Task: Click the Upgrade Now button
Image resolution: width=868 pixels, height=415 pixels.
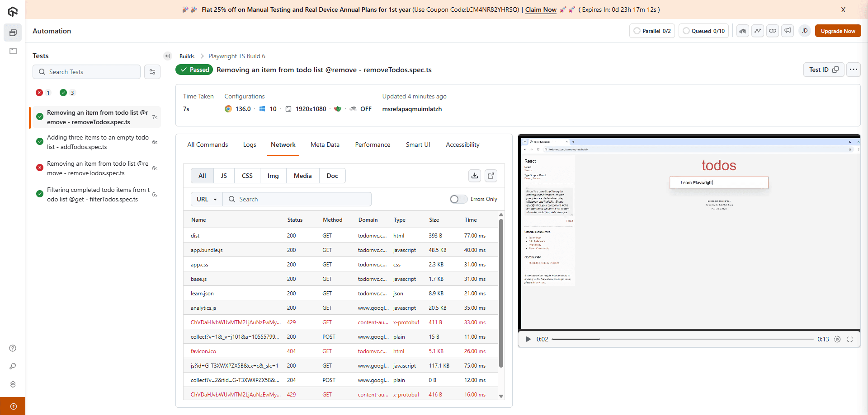Action: coord(838,31)
